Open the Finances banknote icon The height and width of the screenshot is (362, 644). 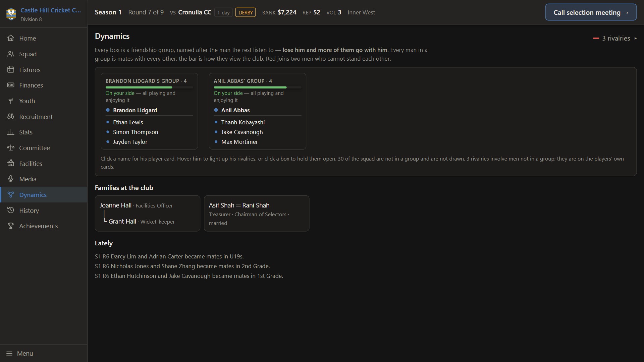[x=11, y=85]
